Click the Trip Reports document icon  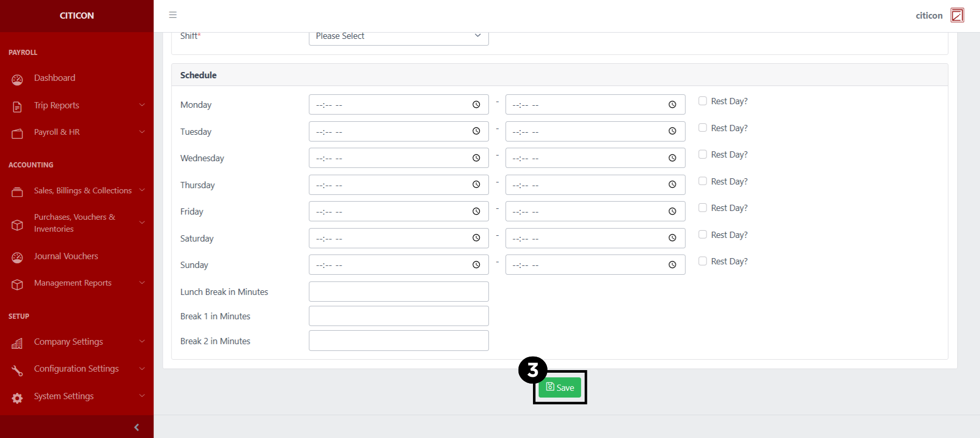pyautogui.click(x=17, y=107)
